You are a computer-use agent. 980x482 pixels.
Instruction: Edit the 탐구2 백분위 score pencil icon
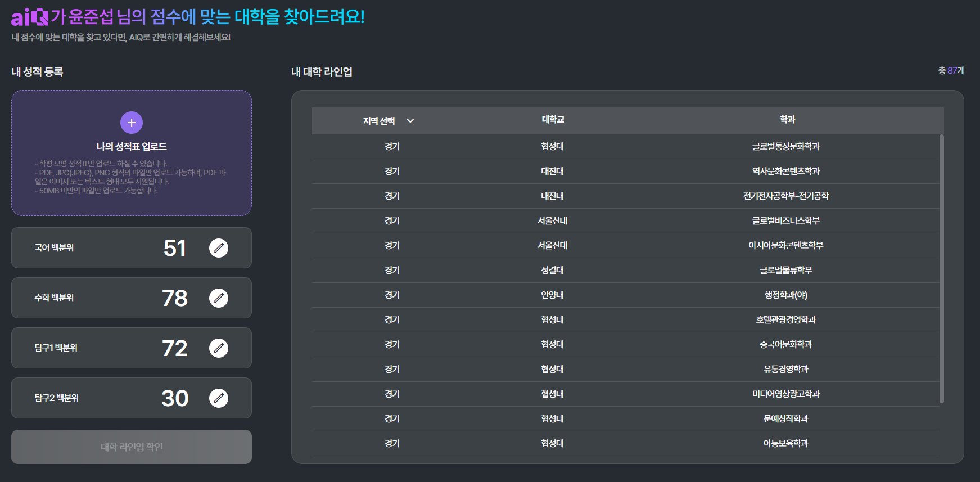(x=219, y=398)
